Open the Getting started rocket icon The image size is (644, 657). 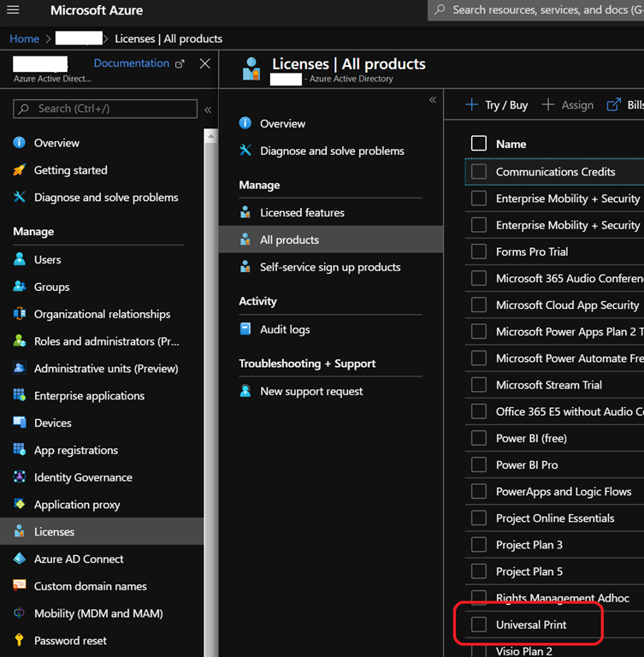pos(19,170)
